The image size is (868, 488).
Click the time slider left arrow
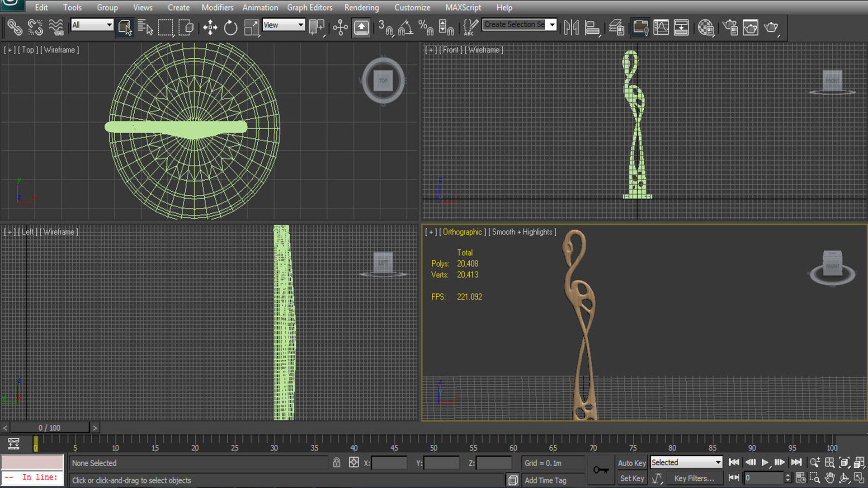(x=5, y=427)
